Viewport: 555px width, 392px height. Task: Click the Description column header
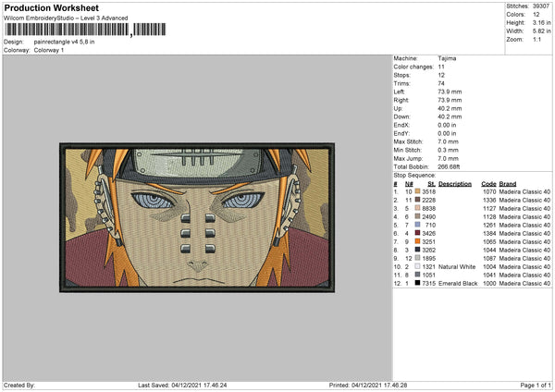(x=455, y=184)
